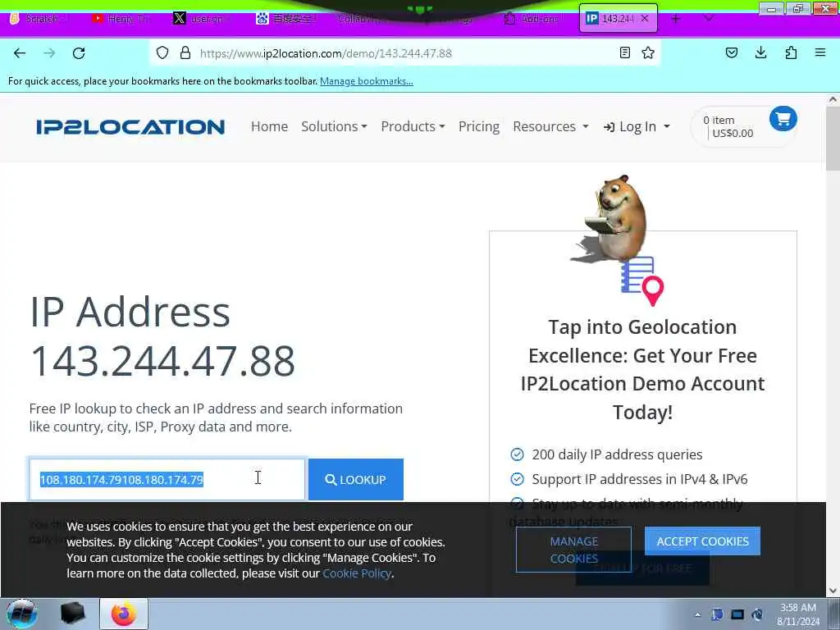Click the URL address bar
Viewport: 840px width, 630px height.
click(404, 53)
